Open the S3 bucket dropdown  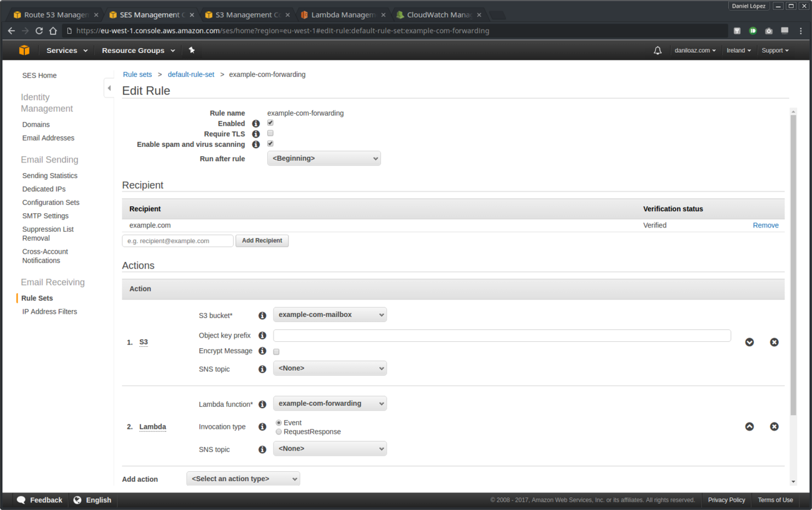(x=330, y=314)
